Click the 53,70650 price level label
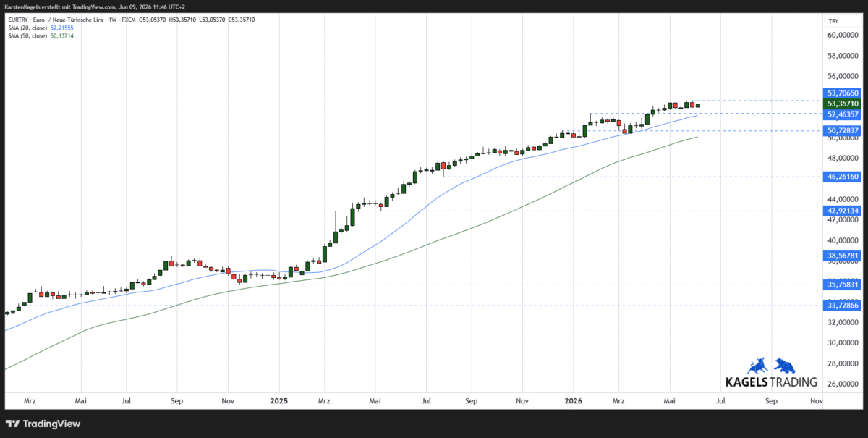Viewport: 868px width, 438px height. coord(843,93)
